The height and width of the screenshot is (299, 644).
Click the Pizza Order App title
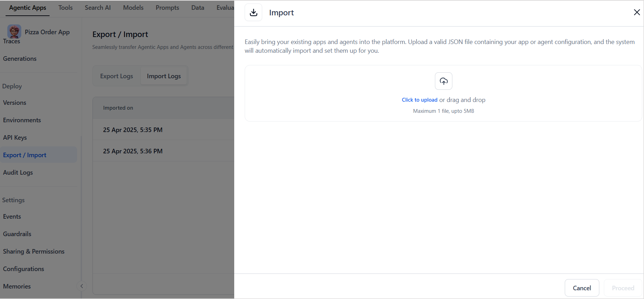pyautogui.click(x=47, y=32)
